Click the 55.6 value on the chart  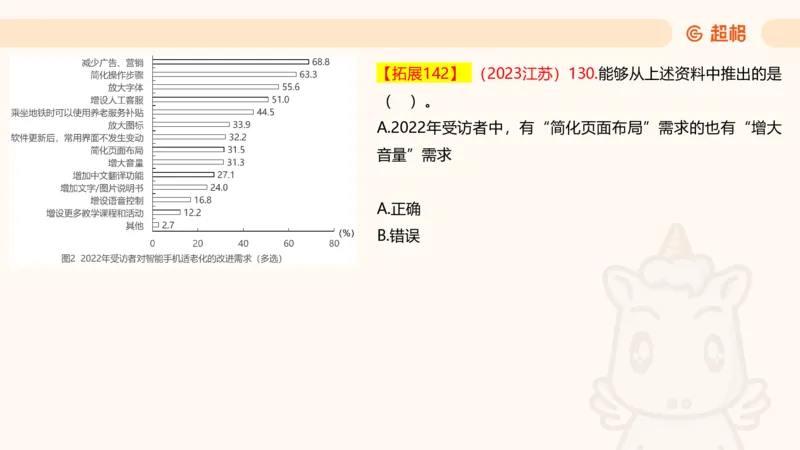291,87
